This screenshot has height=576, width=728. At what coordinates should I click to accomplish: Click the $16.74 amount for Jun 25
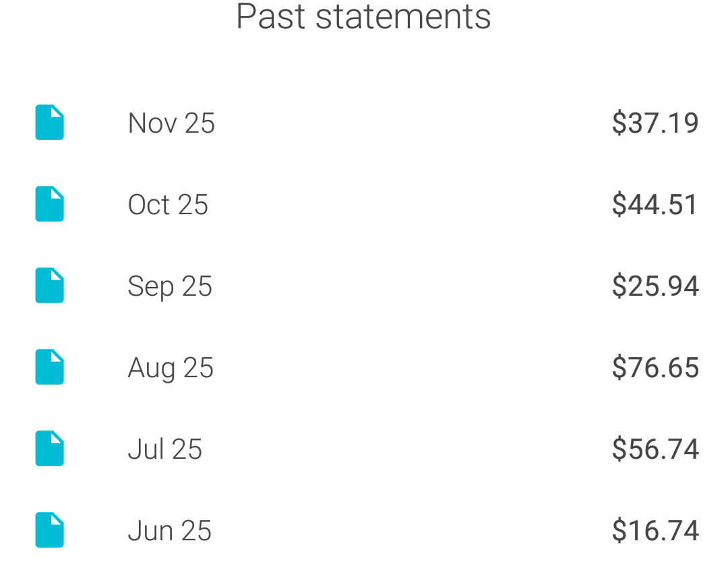[655, 530]
